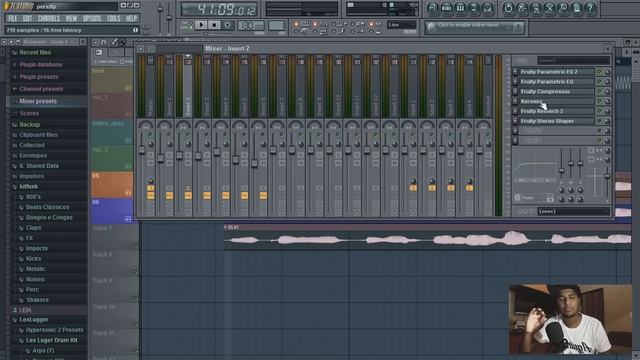Open the Fruity Stereo Shaper effect

click(x=557, y=121)
